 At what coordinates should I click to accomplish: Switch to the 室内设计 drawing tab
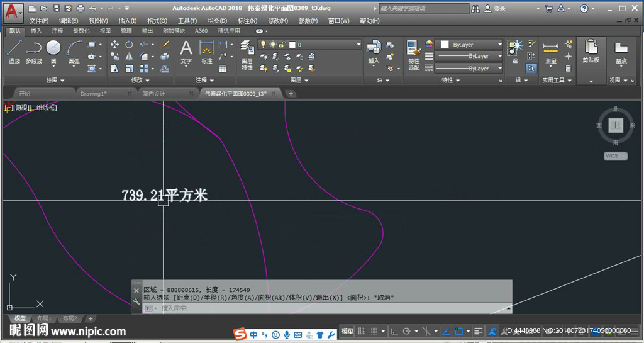click(x=154, y=94)
